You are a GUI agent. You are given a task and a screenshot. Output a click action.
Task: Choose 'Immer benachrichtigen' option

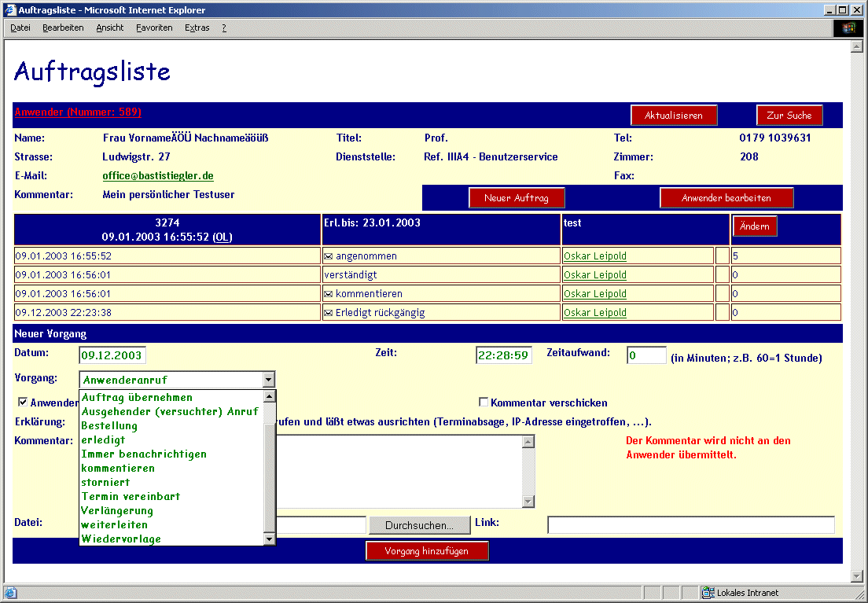[x=144, y=454]
